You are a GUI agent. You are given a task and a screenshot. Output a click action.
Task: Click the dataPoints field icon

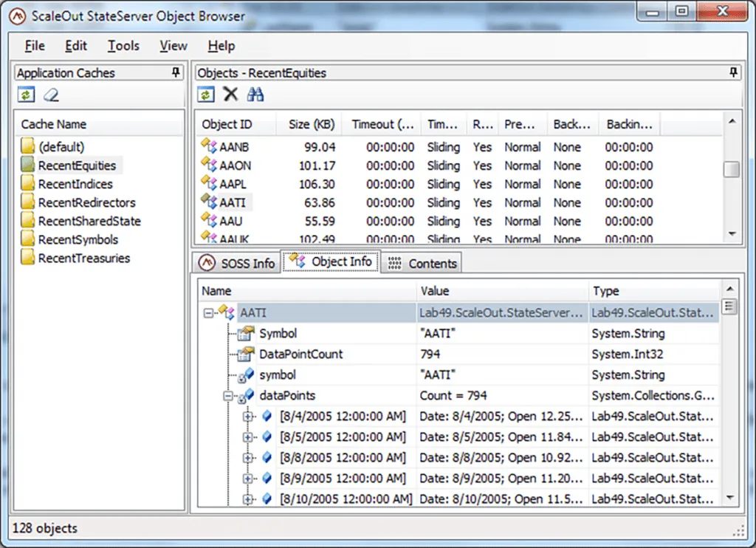[x=246, y=396]
